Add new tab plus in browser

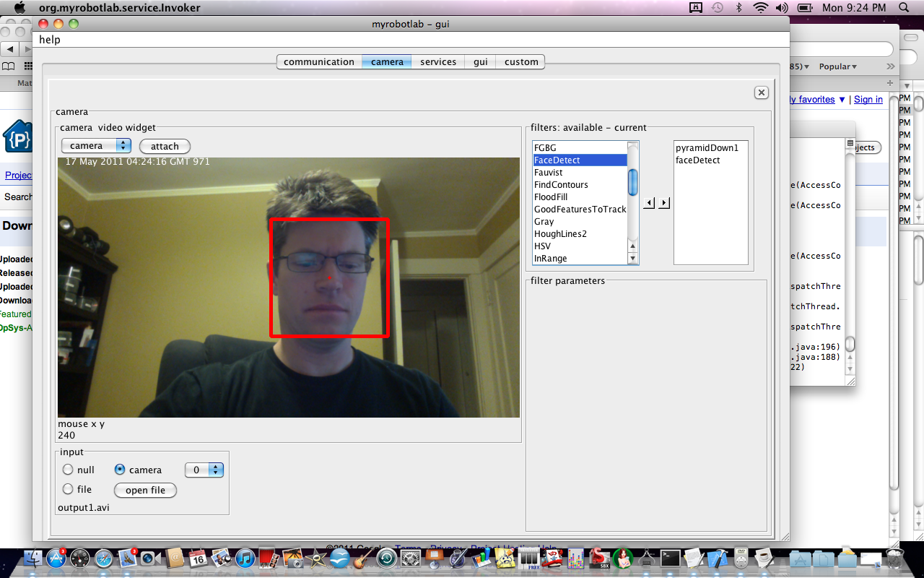coord(890,83)
